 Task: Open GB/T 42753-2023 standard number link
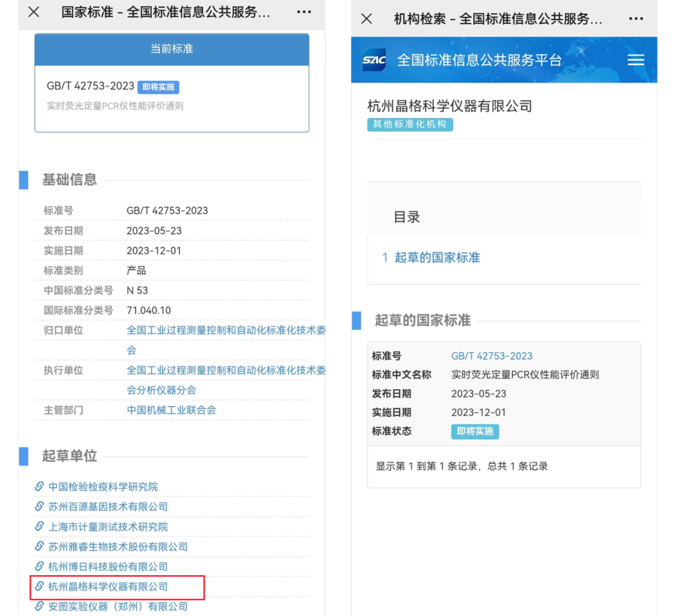coord(491,356)
